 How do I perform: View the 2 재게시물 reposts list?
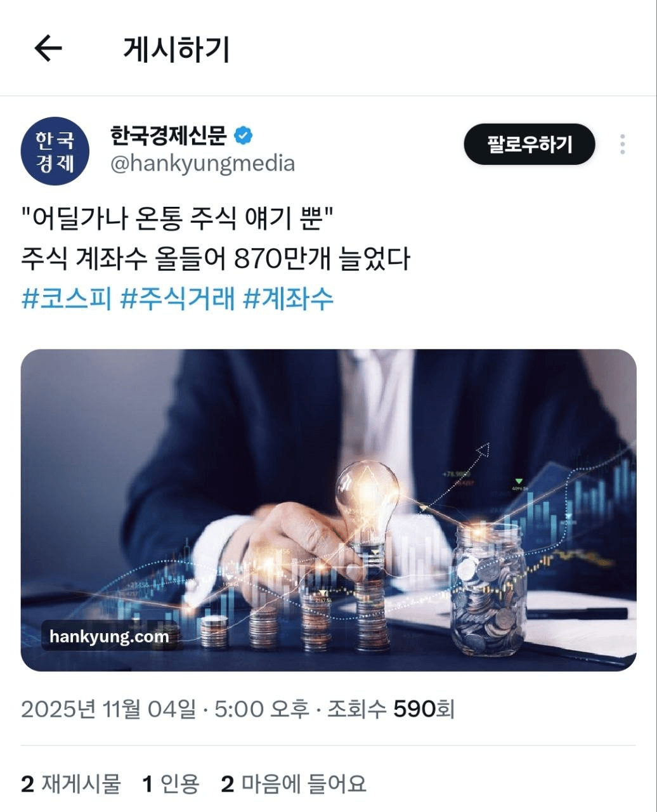point(70,784)
